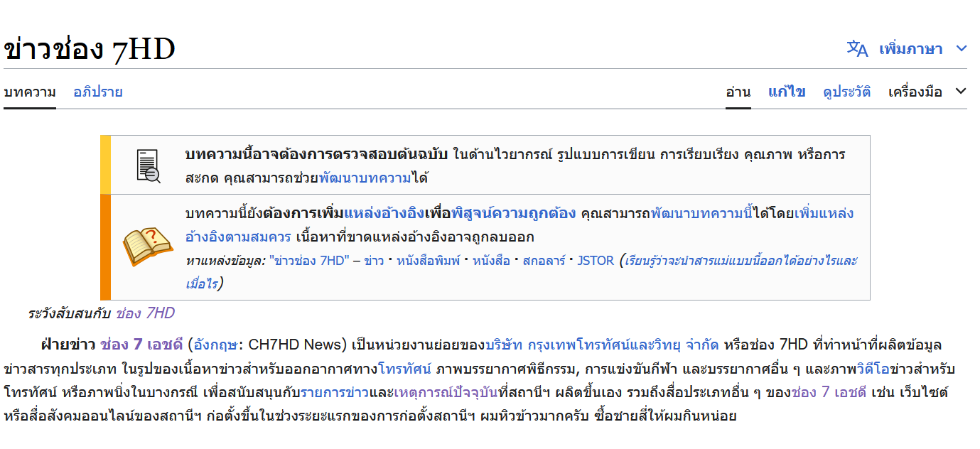The height and width of the screenshot is (449, 980).
Task: Follow the โทรทัศน์ link
Action: 405,369
